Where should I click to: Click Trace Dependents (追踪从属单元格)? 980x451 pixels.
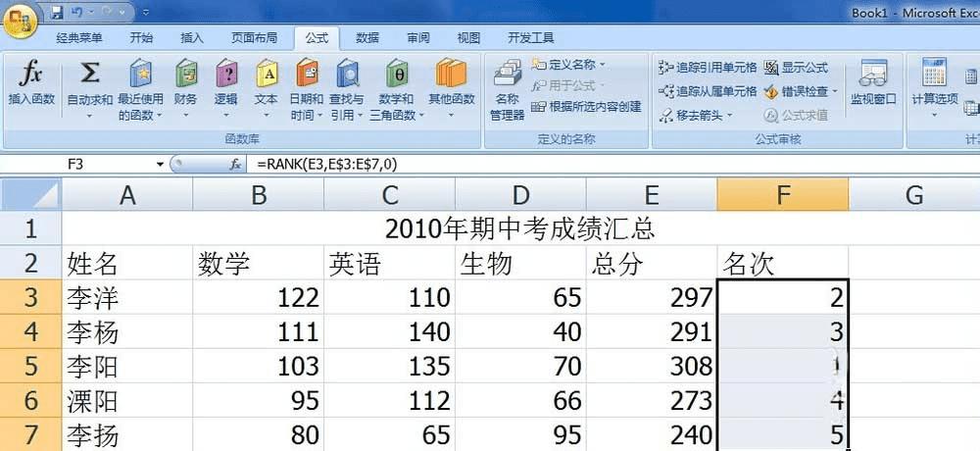click(708, 91)
